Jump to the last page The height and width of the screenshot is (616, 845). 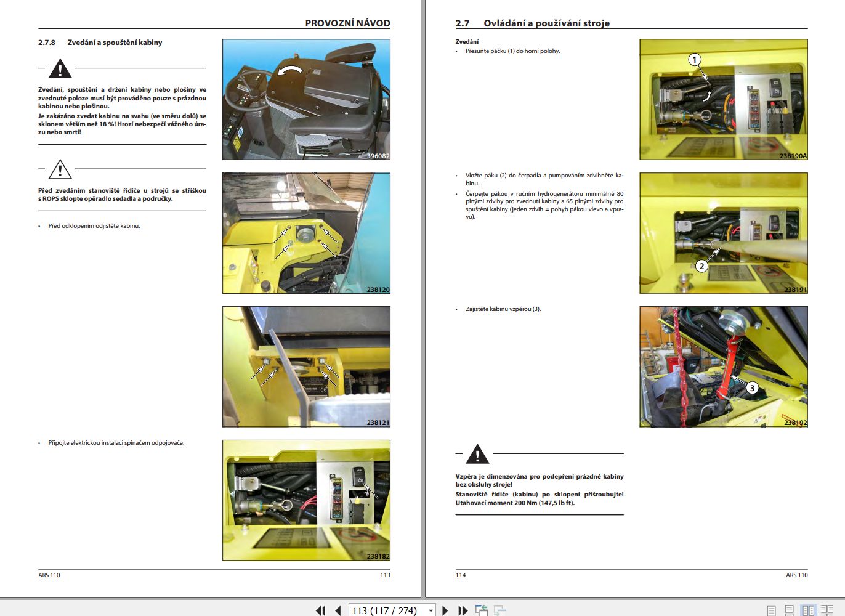(x=463, y=610)
